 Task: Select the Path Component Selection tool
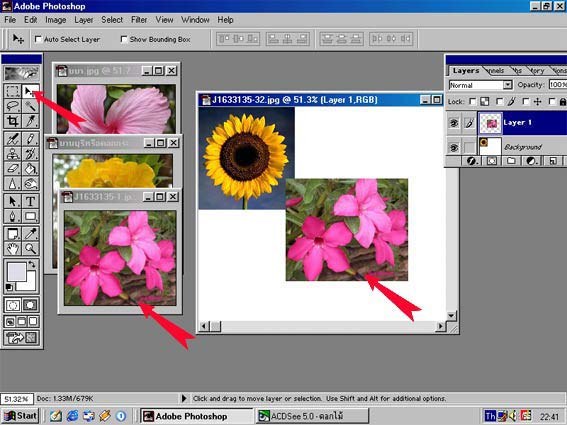click(x=12, y=201)
